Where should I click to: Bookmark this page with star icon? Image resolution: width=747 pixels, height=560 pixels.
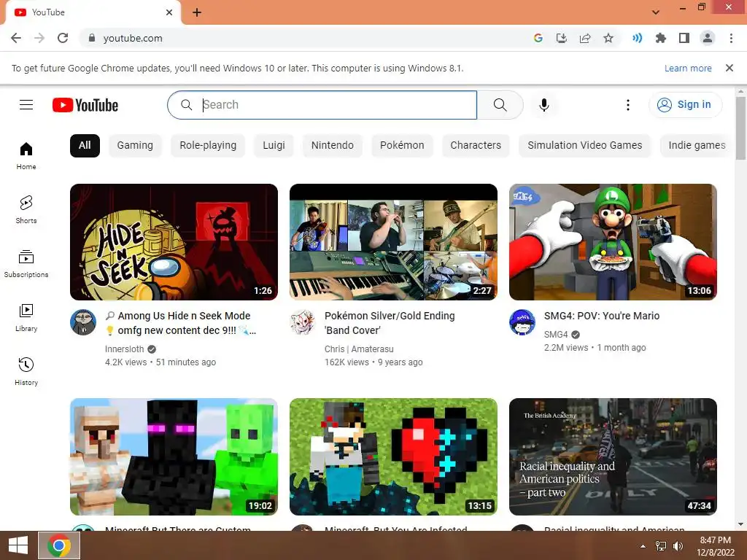point(608,38)
